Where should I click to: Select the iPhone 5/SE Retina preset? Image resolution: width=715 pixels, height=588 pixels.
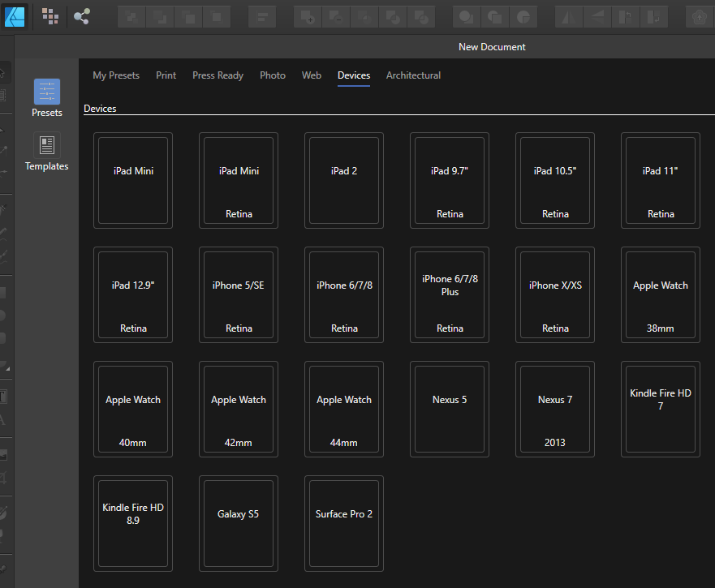[239, 295]
